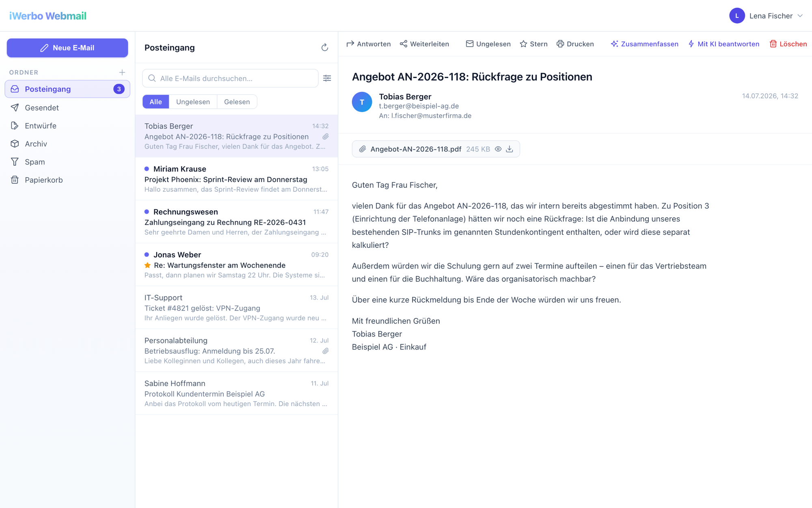Select the Alle filter tab
Screen dimensions: 812x508
point(155,102)
